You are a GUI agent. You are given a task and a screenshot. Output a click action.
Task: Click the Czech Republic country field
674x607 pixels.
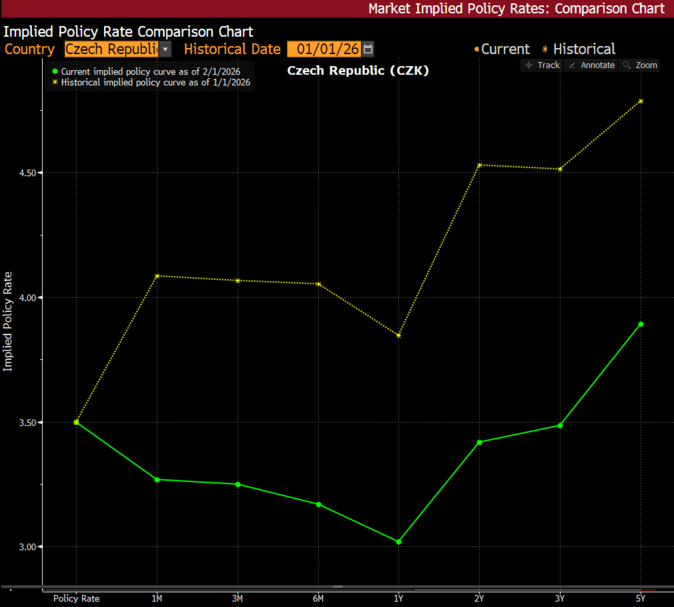[x=110, y=49]
